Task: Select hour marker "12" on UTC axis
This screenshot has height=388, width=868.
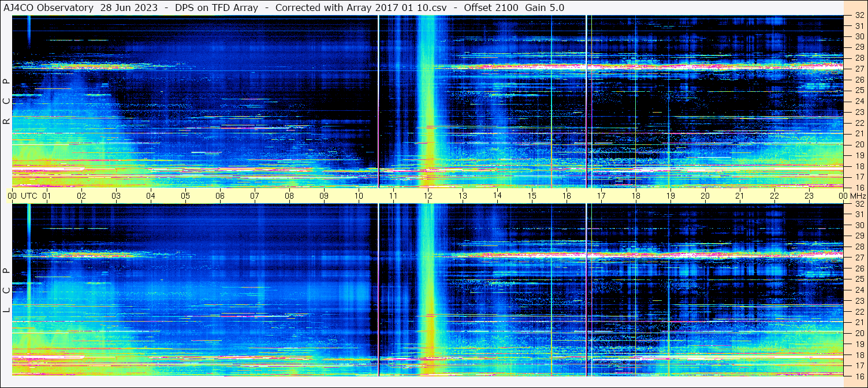Action: [x=428, y=196]
